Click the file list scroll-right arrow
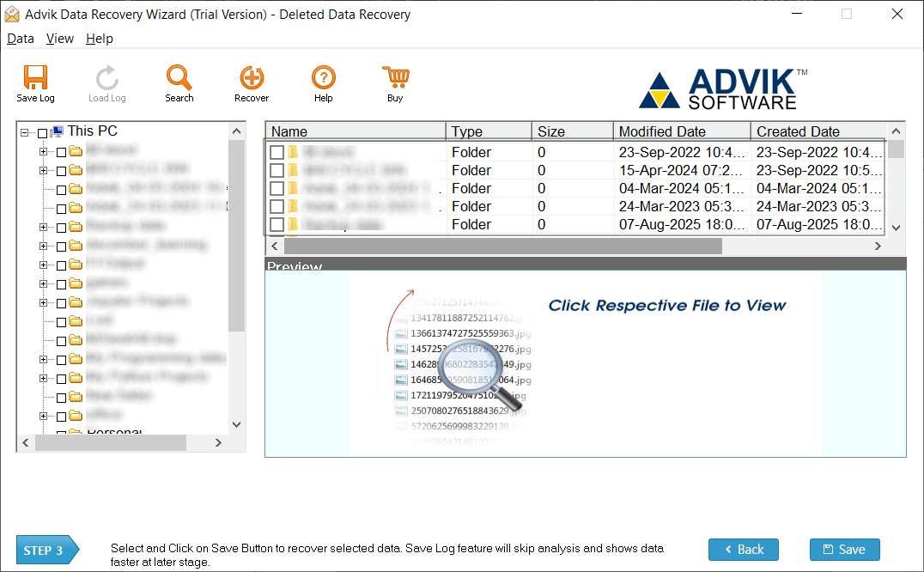Screen dimensions: 924x572 (x=878, y=246)
